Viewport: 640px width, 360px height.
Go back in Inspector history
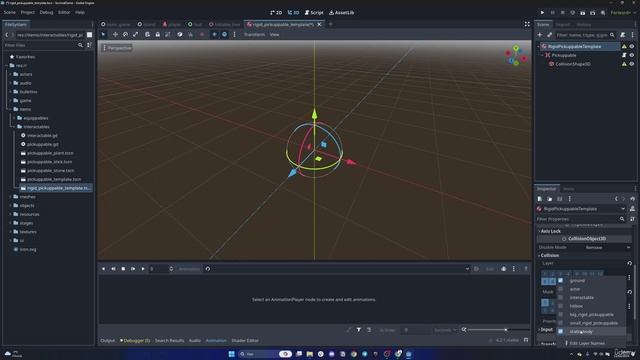tap(616, 199)
